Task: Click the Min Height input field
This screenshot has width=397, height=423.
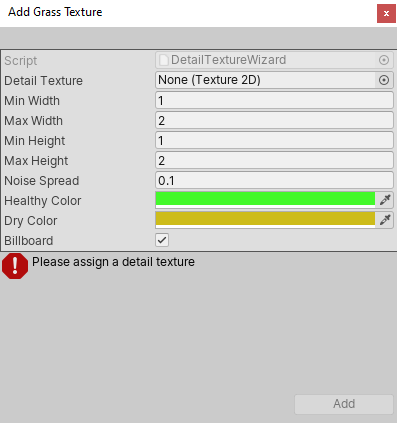Action: (274, 140)
